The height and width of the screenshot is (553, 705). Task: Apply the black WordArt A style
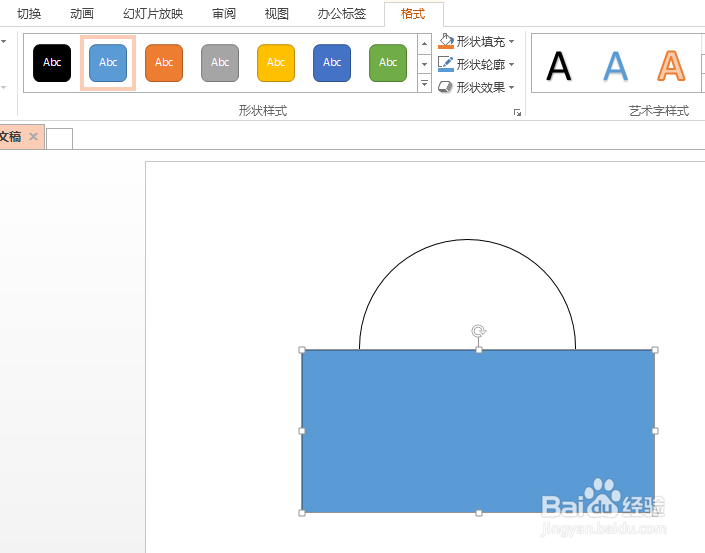pos(559,66)
